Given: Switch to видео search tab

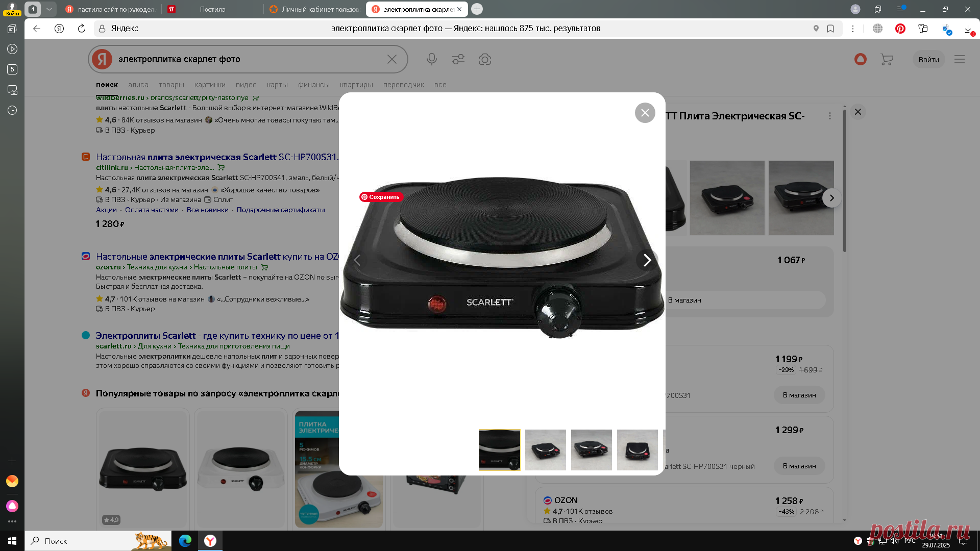Looking at the screenshot, I should click(246, 85).
